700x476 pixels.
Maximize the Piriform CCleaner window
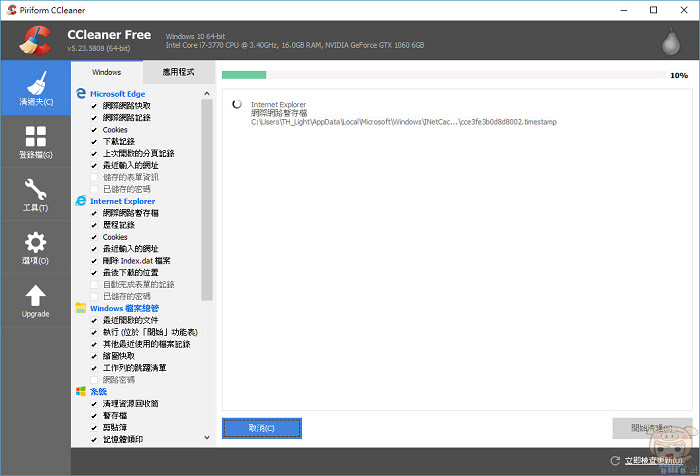tap(654, 10)
